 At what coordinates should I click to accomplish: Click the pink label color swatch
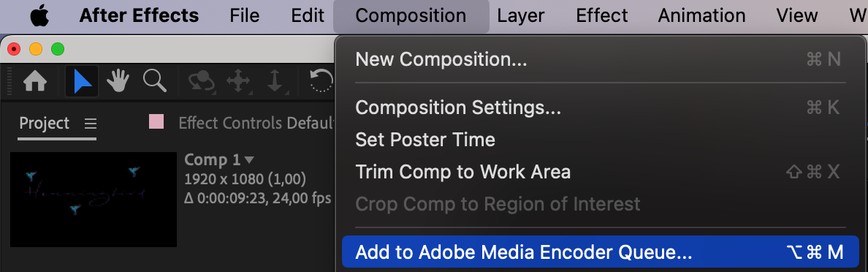[x=156, y=121]
